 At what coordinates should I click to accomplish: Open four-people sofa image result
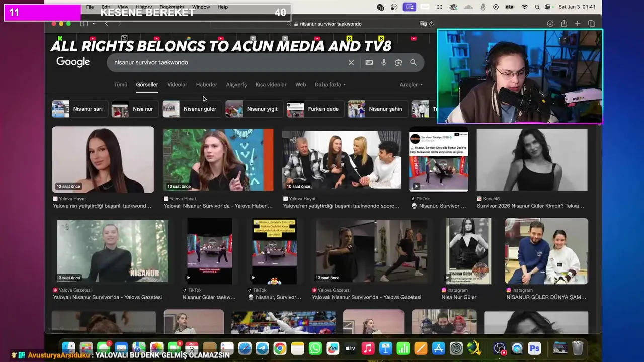[x=342, y=159]
